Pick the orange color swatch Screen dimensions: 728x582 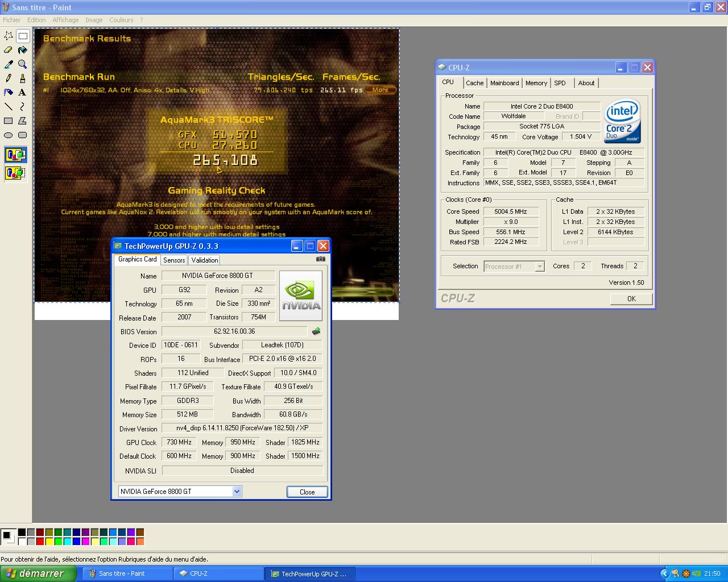tap(140, 541)
